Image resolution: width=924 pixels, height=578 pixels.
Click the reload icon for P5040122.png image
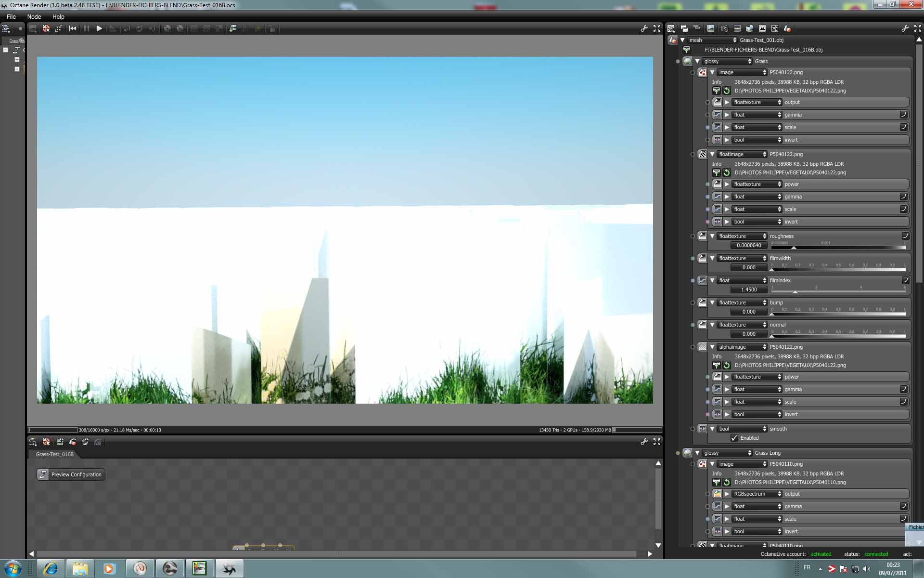pyautogui.click(x=727, y=91)
